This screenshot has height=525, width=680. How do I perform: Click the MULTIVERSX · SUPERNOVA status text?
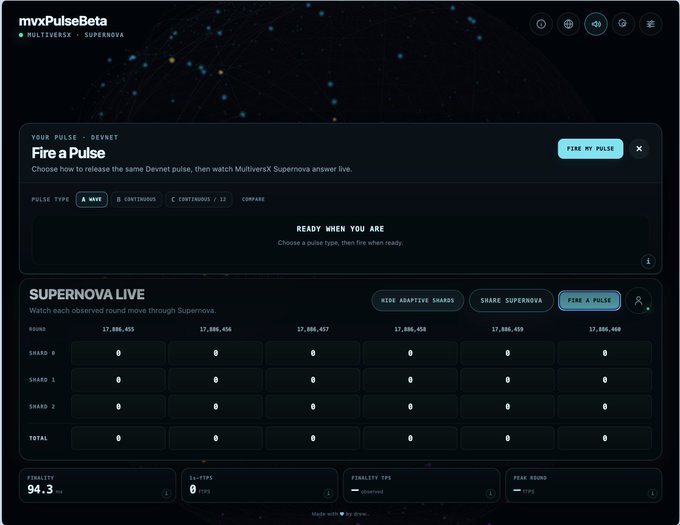(75, 35)
